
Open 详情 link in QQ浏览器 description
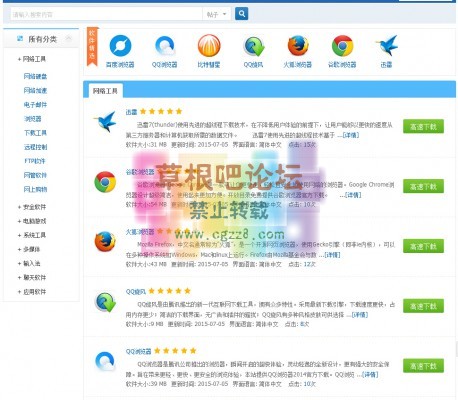(370, 375)
